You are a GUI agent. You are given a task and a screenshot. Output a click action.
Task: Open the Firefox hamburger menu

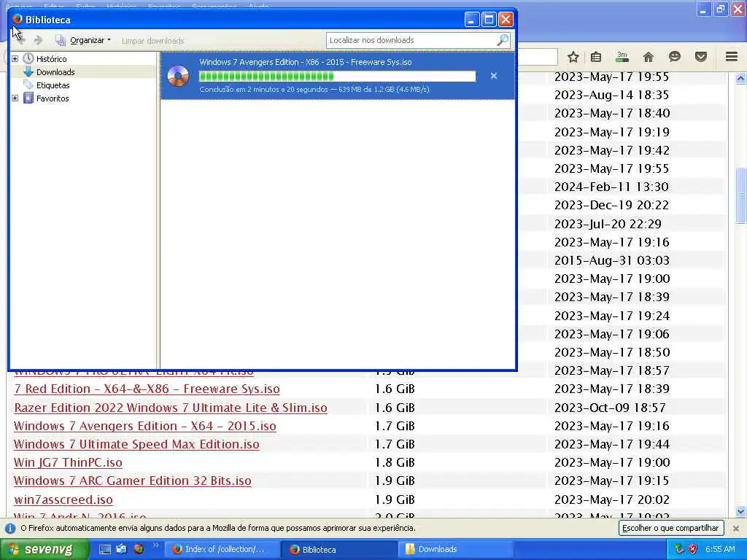click(x=732, y=57)
